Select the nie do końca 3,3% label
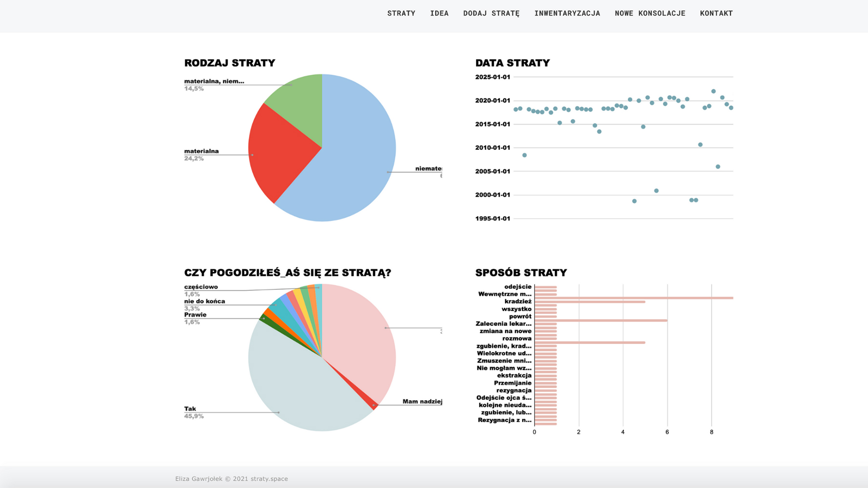The width and height of the screenshot is (868, 488). tap(204, 305)
